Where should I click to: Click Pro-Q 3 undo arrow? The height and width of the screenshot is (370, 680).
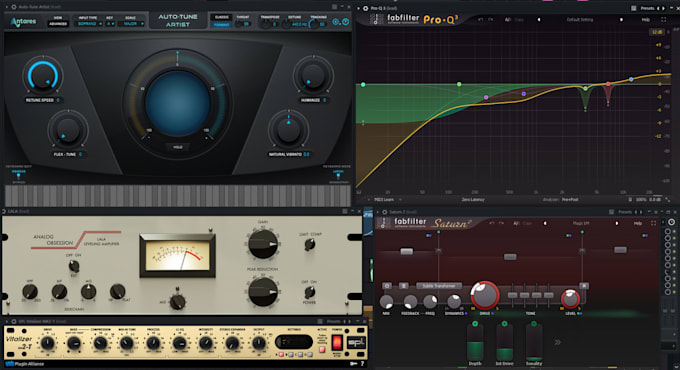[x=480, y=20]
